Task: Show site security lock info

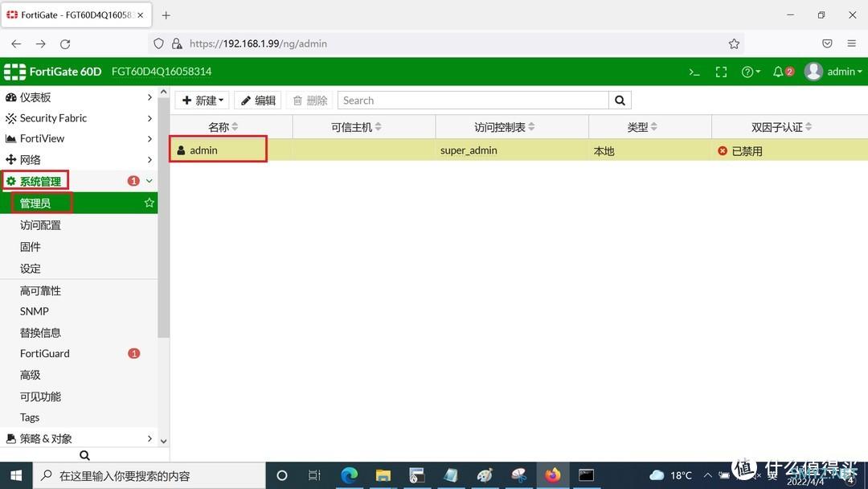Action: coord(177,43)
